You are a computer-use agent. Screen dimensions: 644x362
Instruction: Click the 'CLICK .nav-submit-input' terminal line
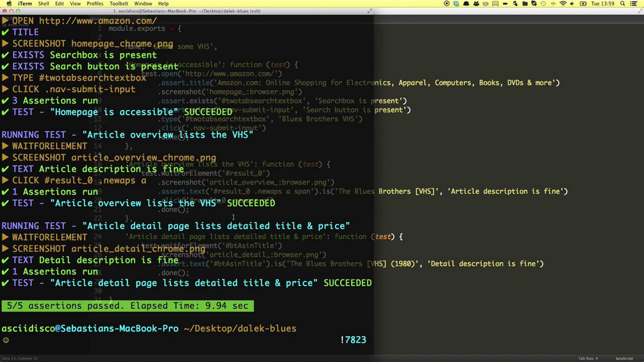pos(68,89)
